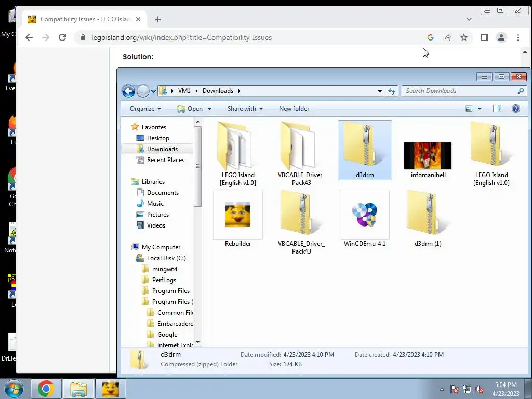
Task: Reload the Chrome page
Action: coord(62,37)
